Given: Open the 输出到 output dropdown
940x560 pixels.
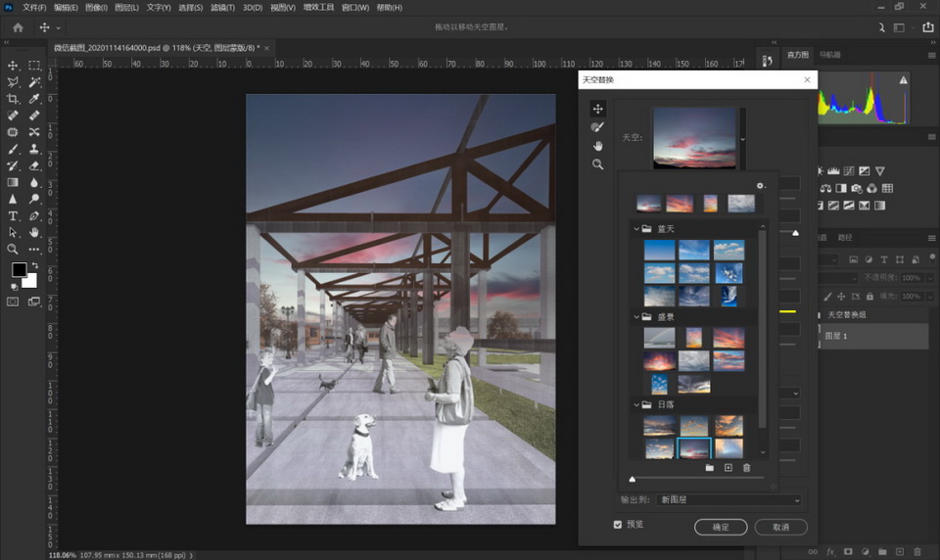Looking at the screenshot, I should click(729, 500).
